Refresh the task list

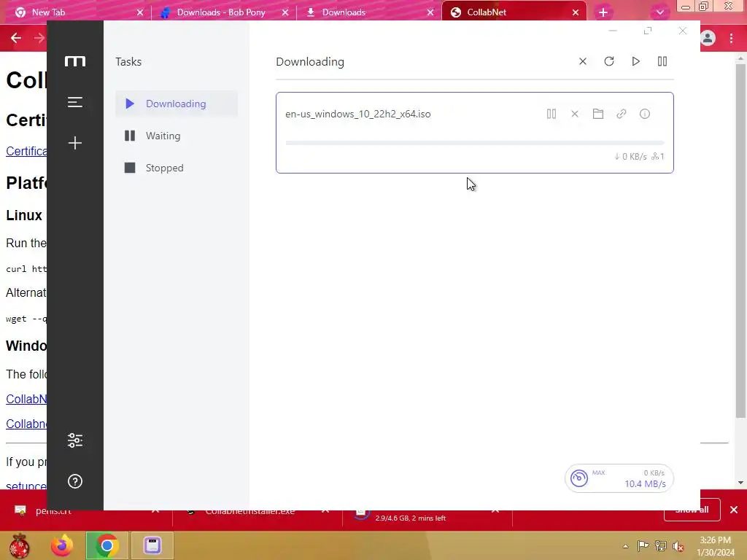coord(609,61)
